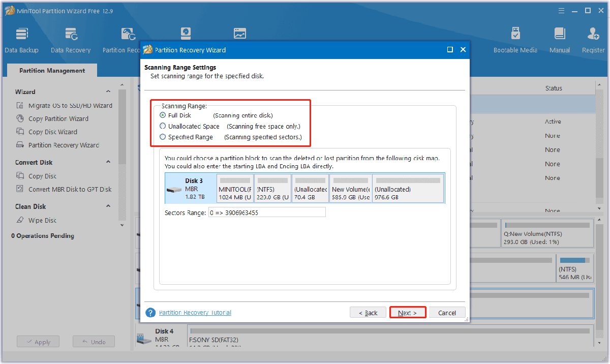This screenshot has height=364, width=610.
Task: Choose Unallocated Space scanning range
Action: [x=163, y=126]
